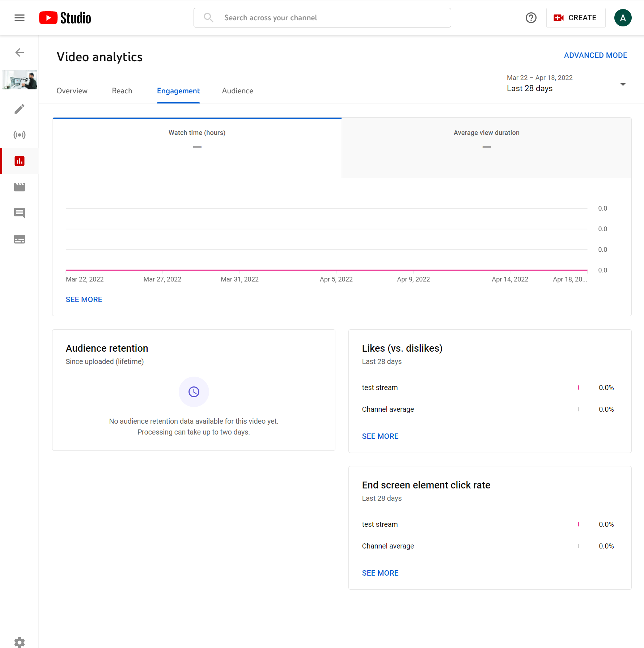Click Channel average row in End screen card
The height and width of the screenshot is (648, 644).
point(488,546)
